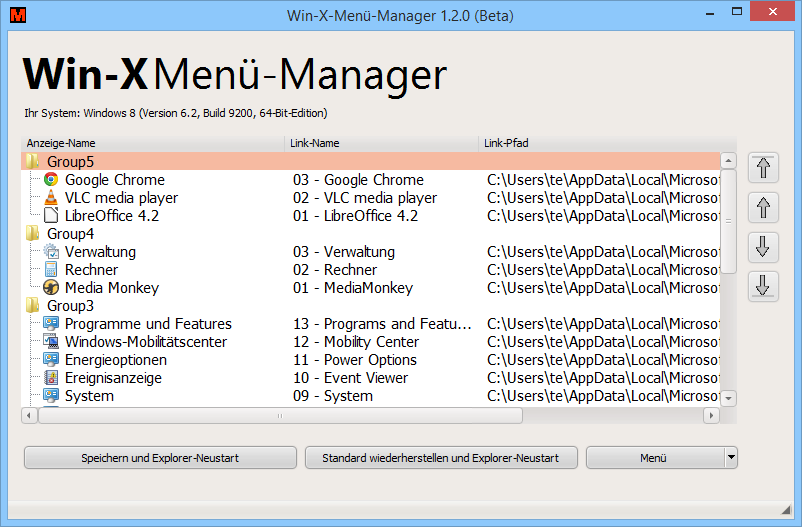Click the Media Monkey icon
Viewport: 802px width, 527px height.
(x=51, y=288)
